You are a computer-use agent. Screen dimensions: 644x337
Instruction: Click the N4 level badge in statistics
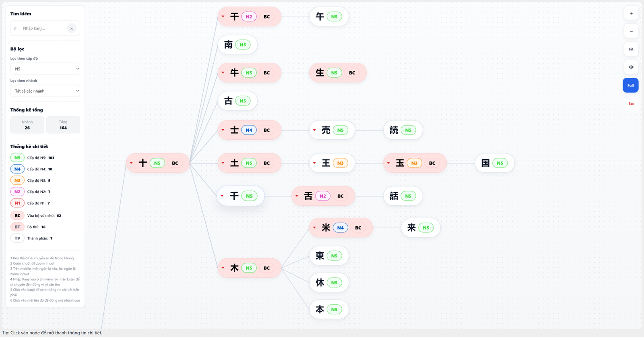pyautogui.click(x=17, y=169)
